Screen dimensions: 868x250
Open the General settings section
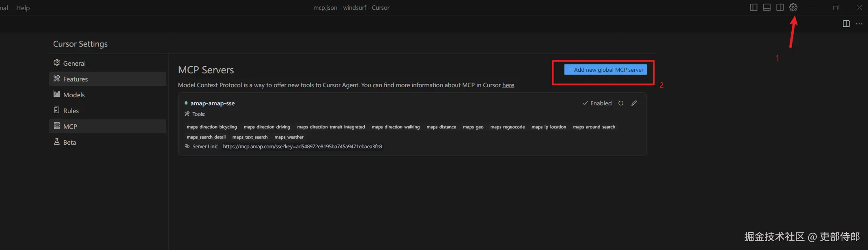108,63
